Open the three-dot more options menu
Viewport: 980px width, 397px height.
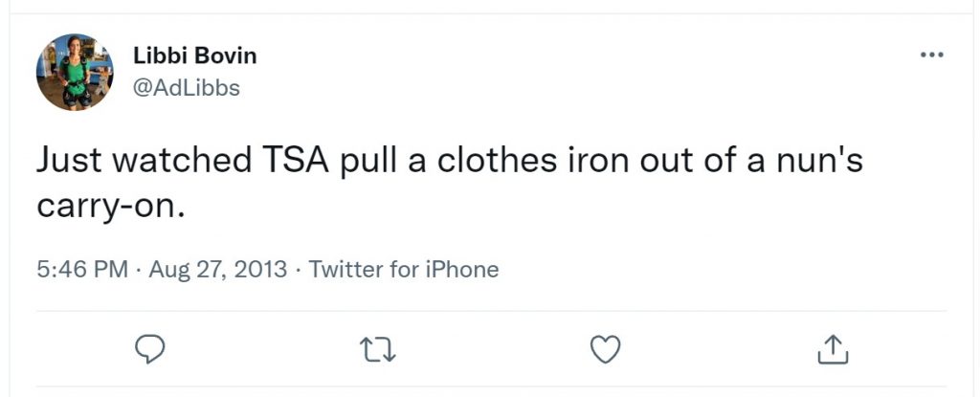(932, 55)
